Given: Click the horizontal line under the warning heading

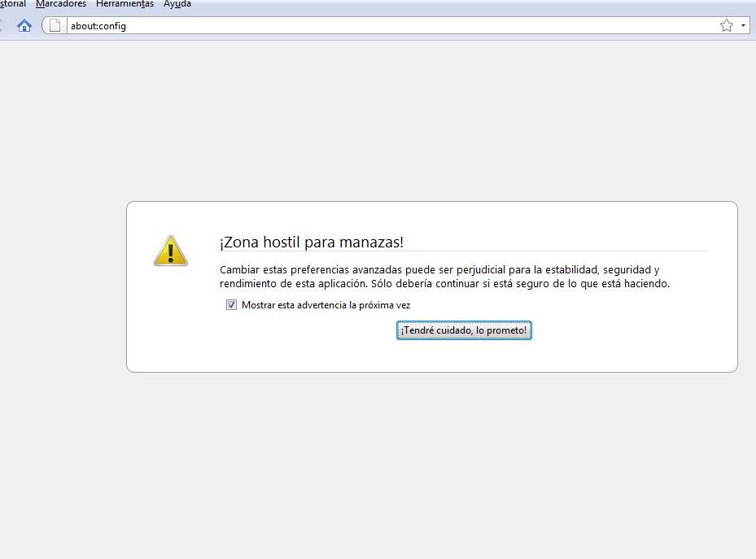Looking at the screenshot, I should [570, 251].
